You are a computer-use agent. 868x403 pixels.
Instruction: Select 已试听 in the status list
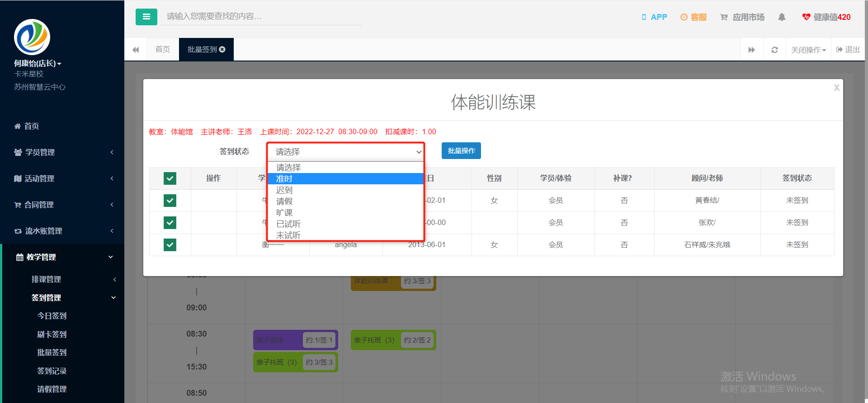coord(346,224)
